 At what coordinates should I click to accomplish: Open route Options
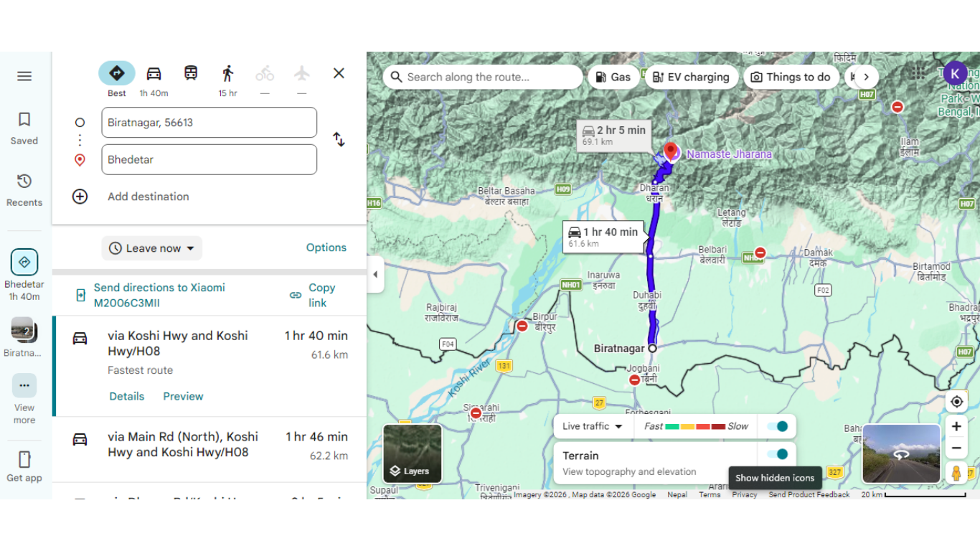coord(326,248)
